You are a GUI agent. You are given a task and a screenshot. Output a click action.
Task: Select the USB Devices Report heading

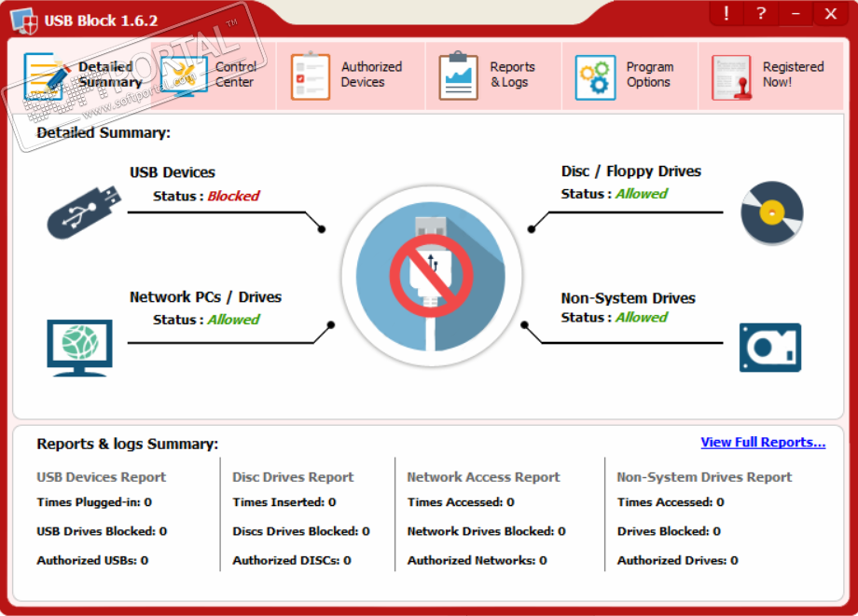[101, 477]
